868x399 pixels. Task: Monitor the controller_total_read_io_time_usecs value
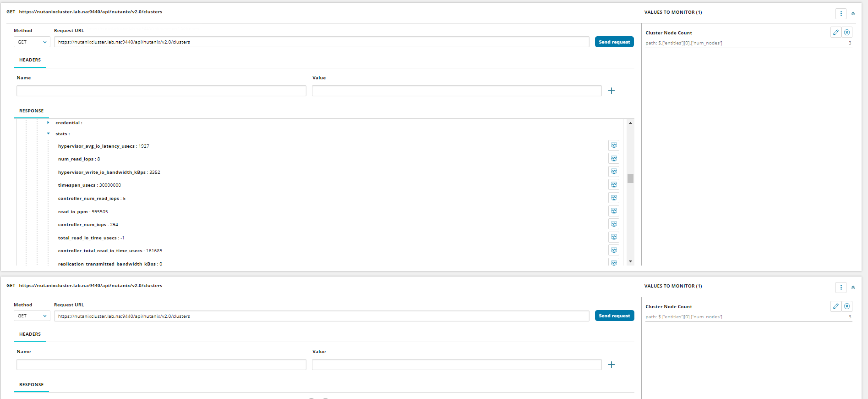pyautogui.click(x=614, y=250)
